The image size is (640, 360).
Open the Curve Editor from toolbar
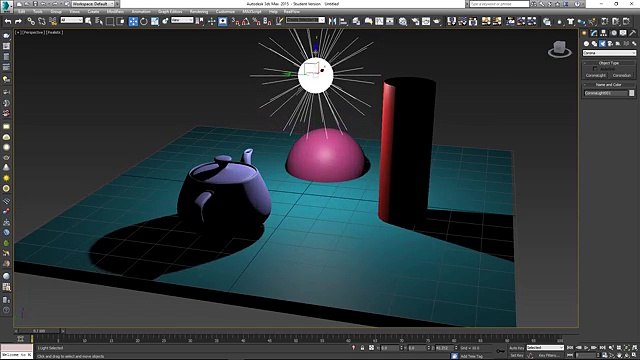[x=379, y=21]
